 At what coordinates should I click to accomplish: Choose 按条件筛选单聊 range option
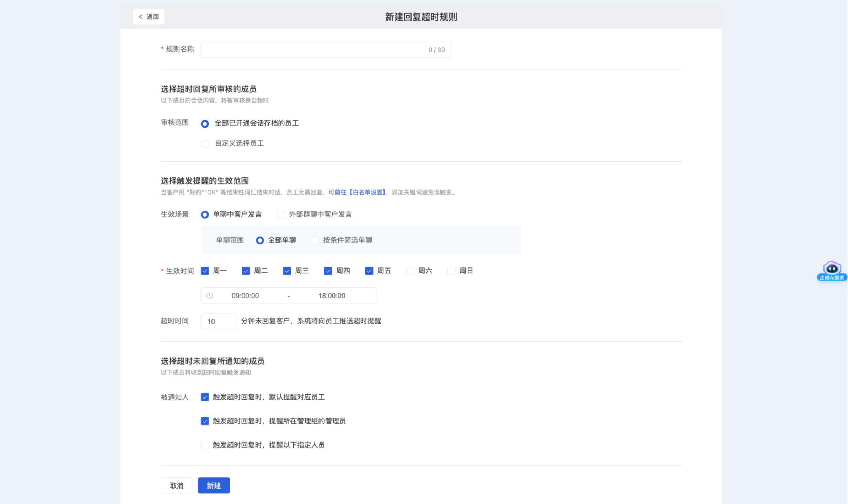315,240
